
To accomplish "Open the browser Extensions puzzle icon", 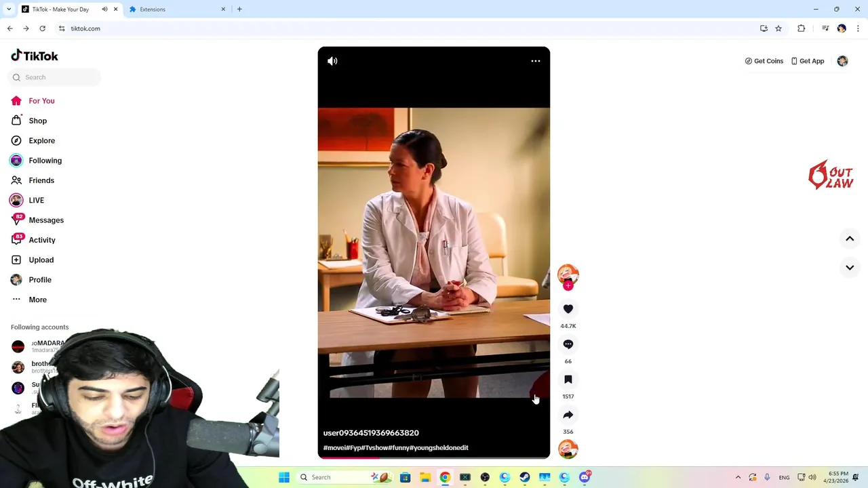I will 802,28.
